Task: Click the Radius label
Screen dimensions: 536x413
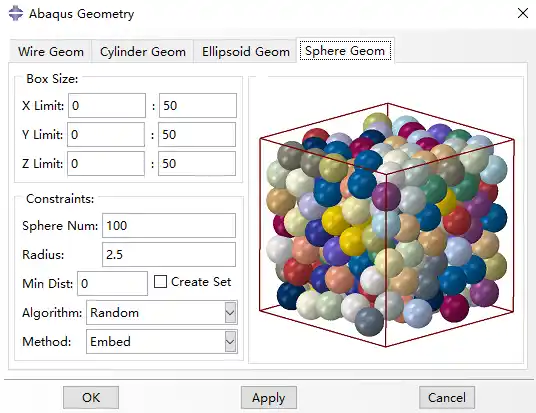Action: [43, 255]
